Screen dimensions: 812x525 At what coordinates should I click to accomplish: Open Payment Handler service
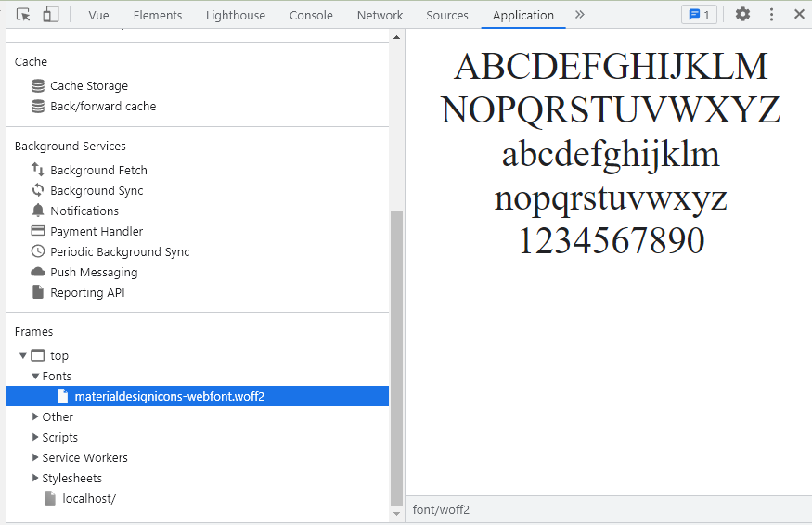pos(97,232)
